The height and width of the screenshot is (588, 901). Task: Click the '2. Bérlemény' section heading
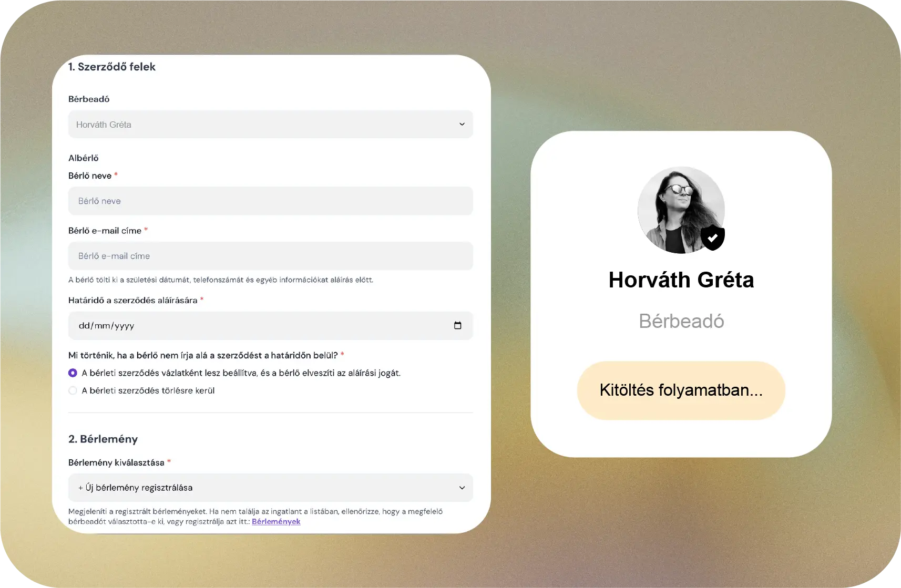coord(103,439)
